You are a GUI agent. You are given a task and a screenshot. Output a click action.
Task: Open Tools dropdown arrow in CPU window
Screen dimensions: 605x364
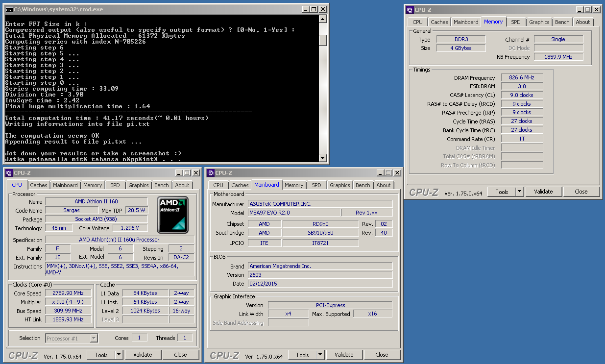119,355
